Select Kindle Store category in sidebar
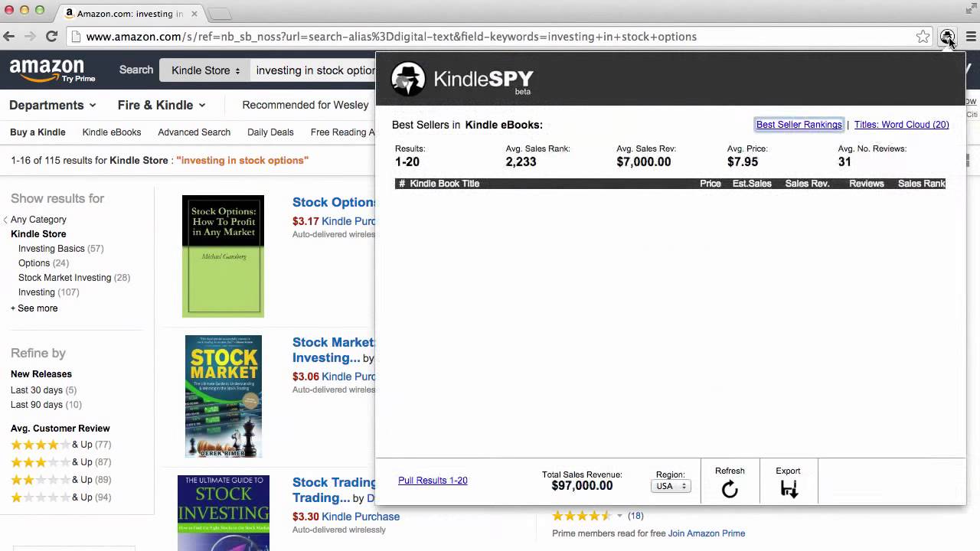Screen dimensions: 980x551 [38, 234]
